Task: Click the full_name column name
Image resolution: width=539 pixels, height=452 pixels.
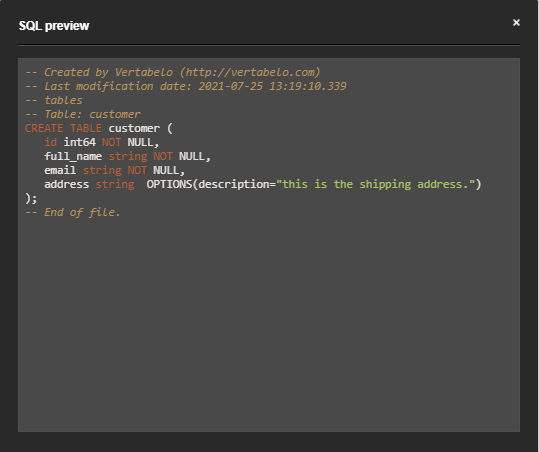Action: (x=73, y=156)
